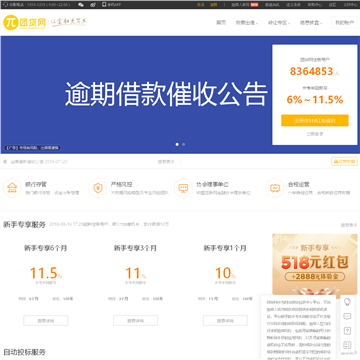The width and height of the screenshot is (360, 360).
Task: Click 查看更多 in 新手专享服务 section
Action: pos(349,225)
